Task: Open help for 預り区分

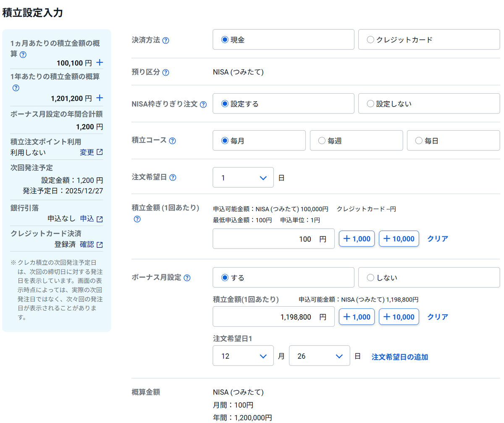Action: (x=166, y=72)
